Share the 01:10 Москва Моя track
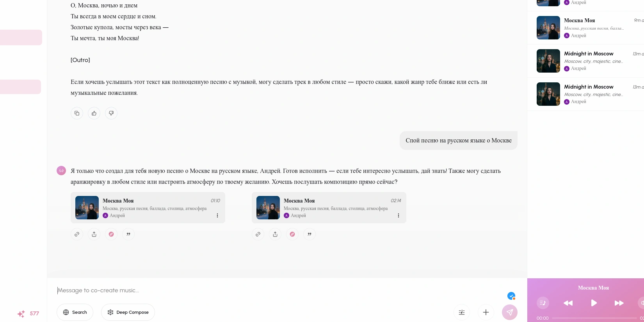This screenshot has height=322, width=644. [x=94, y=234]
